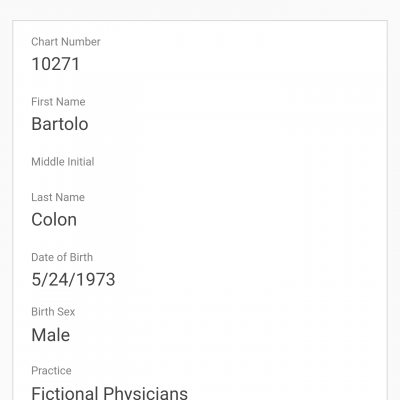This screenshot has height=400, width=400.
Task: Click the Date of Birth label
Action: tap(62, 257)
